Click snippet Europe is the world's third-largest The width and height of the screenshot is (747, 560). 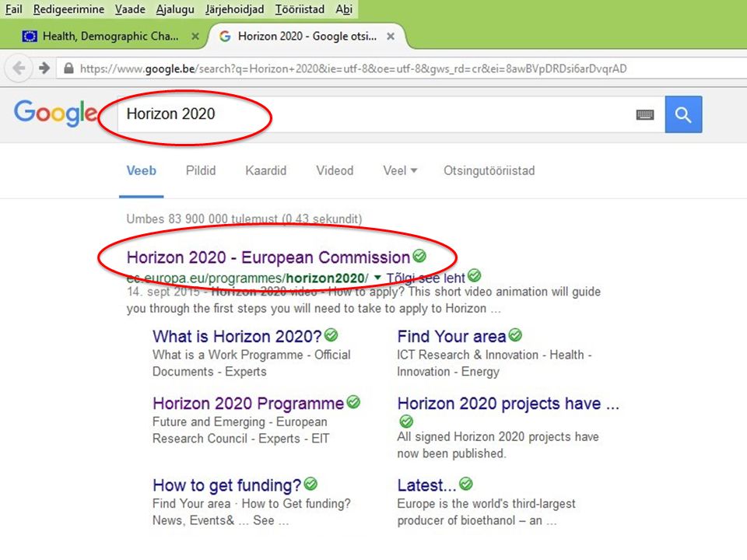486,503
